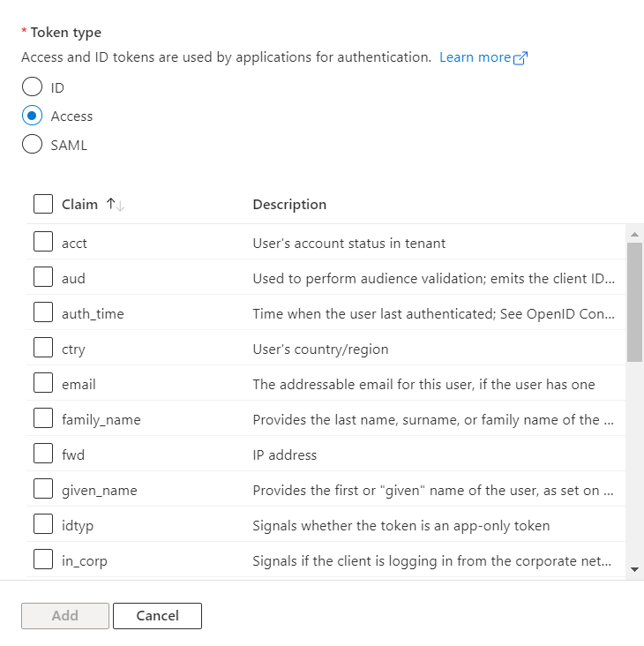Tick the acct claim checkbox
The width and height of the screenshot is (644, 646).
(43, 242)
